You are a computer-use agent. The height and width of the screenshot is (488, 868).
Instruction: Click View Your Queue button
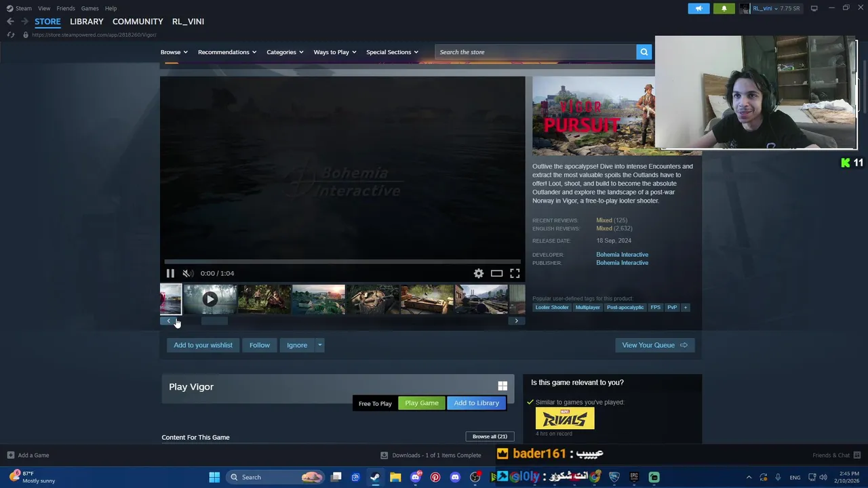point(654,345)
